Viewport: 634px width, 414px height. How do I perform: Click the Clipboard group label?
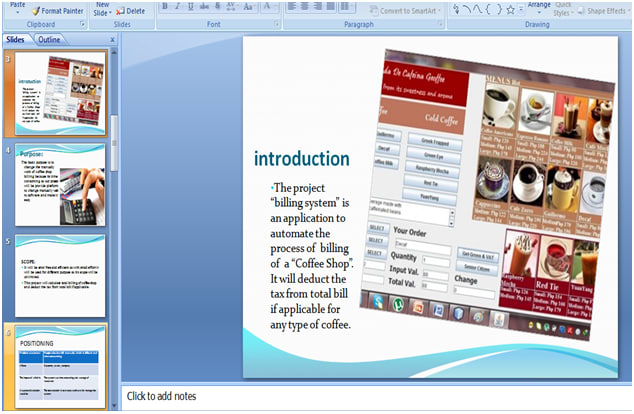point(40,25)
